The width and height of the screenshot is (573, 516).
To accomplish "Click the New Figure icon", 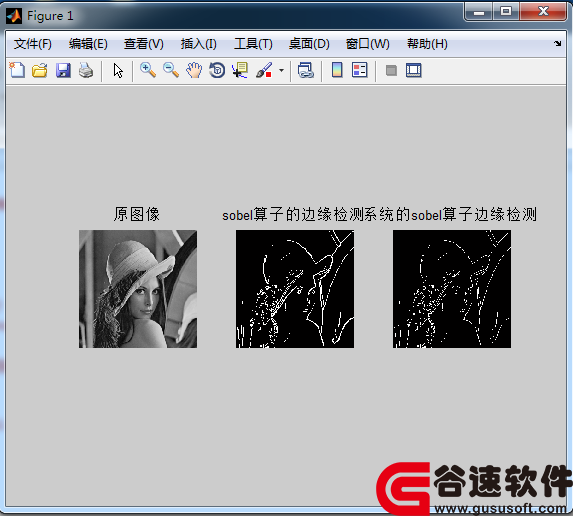I will (x=17, y=70).
